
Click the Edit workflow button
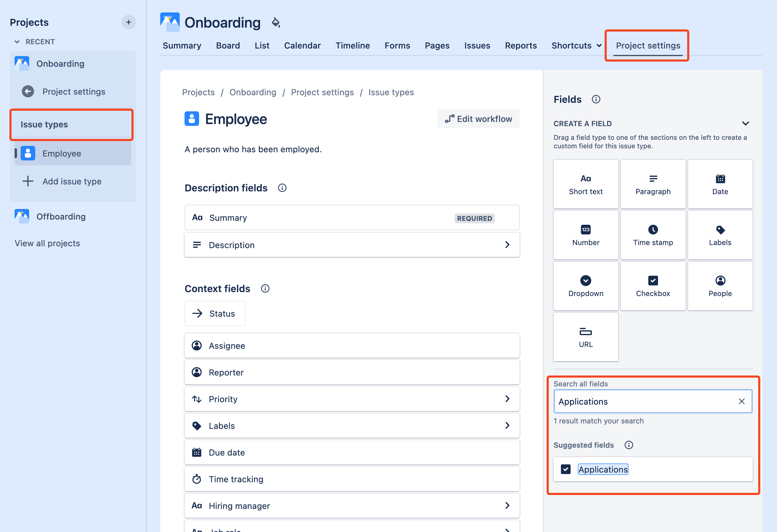click(x=478, y=119)
